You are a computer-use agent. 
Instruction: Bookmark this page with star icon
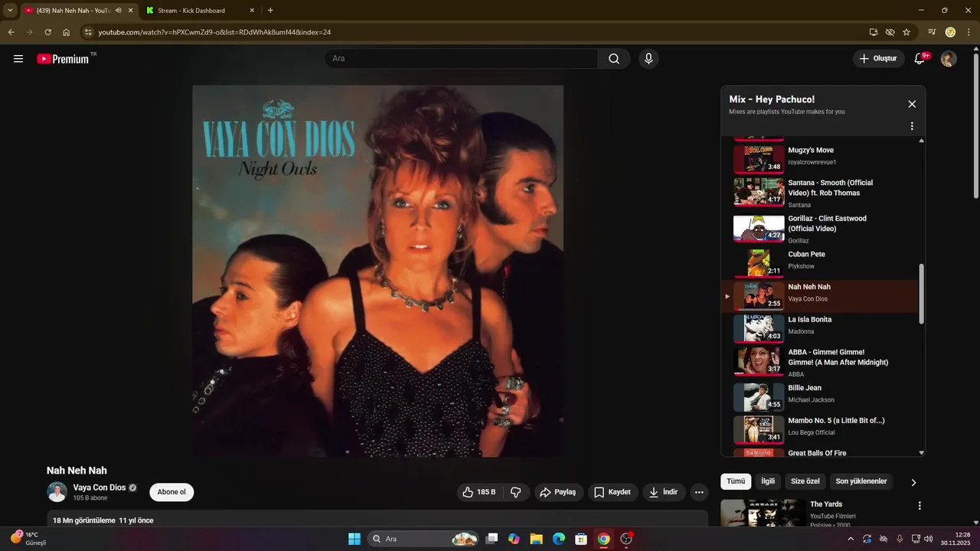tap(906, 32)
